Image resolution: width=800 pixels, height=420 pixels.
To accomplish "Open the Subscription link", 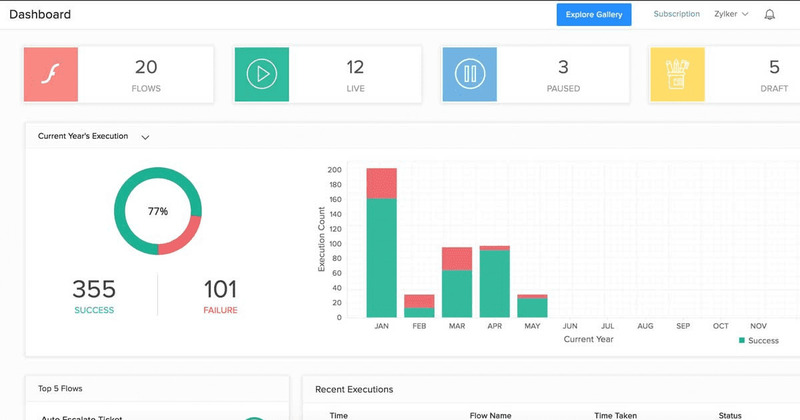I will coord(677,14).
